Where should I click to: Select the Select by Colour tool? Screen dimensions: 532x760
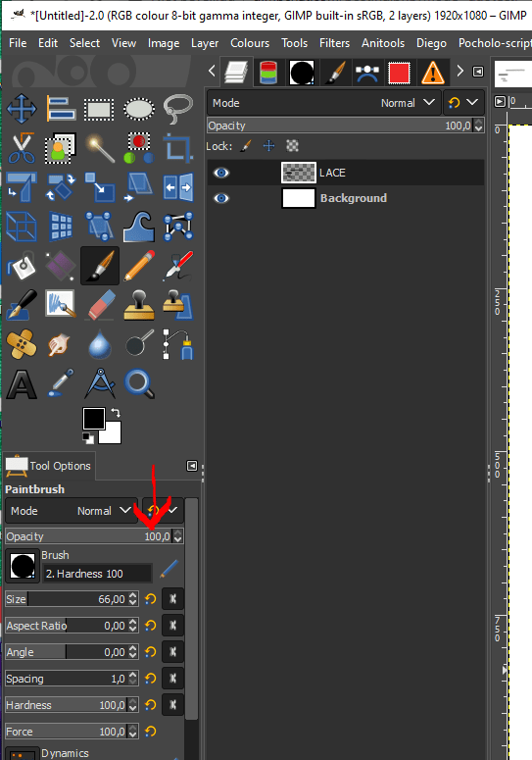[x=139, y=148]
